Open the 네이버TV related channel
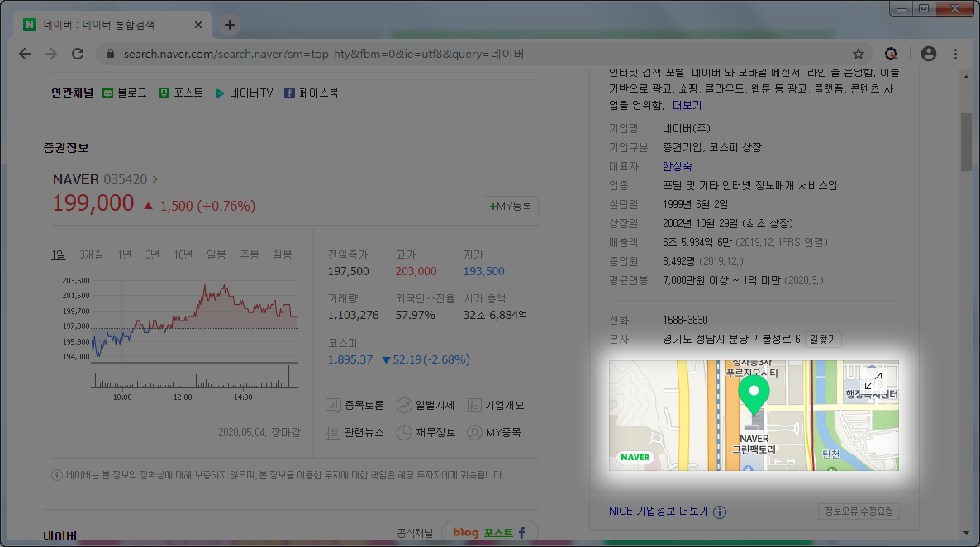 pyautogui.click(x=245, y=93)
